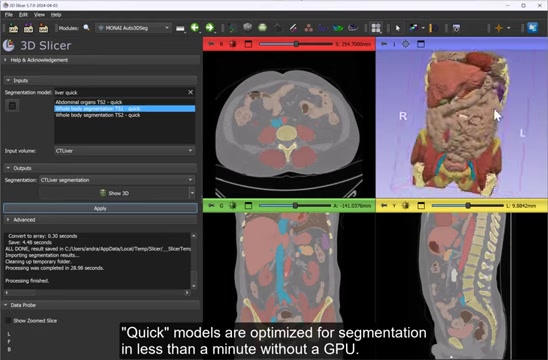
Task: Collapse the Data Probe section
Action: pos(101,305)
